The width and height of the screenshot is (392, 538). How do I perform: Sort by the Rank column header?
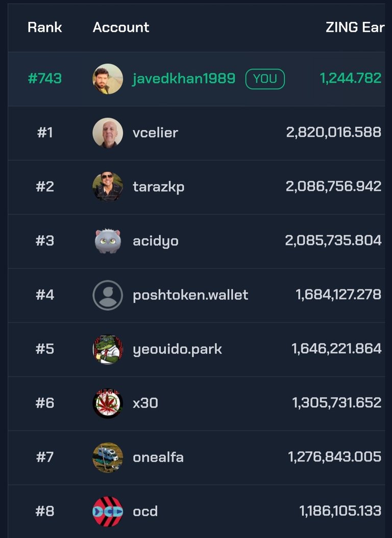click(44, 28)
